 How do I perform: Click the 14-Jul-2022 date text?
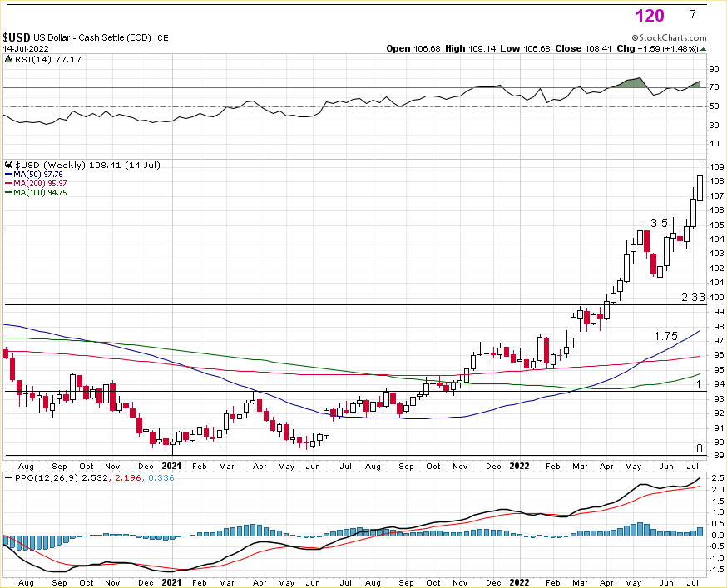(x=26, y=49)
